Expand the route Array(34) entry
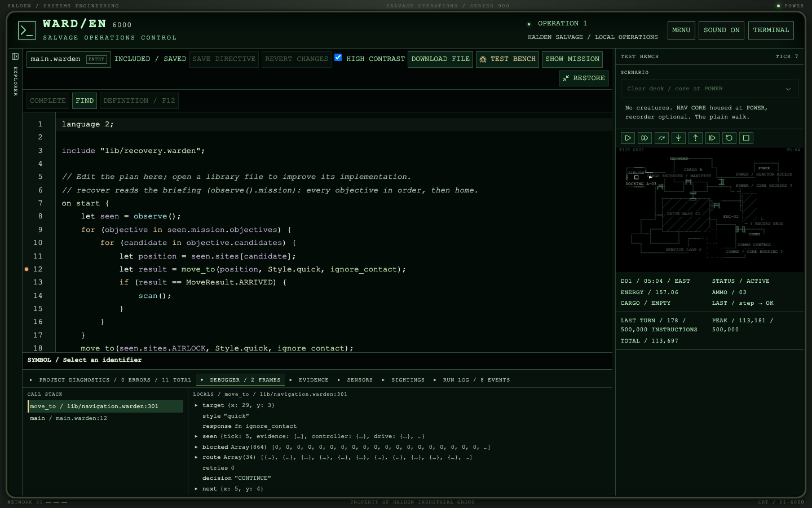Image resolution: width=812 pixels, height=508 pixels. coord(196,457)
